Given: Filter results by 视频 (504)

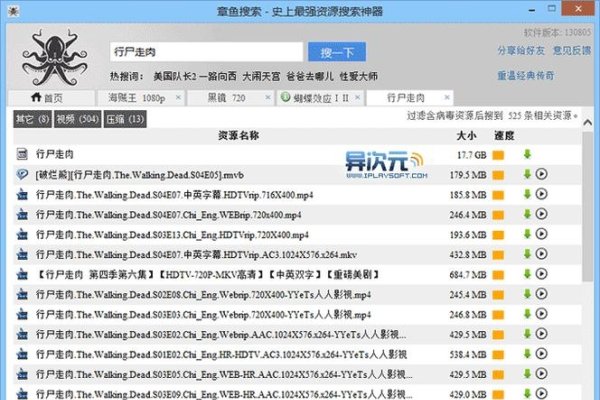Looking at the screenshot, I should pyautogui.click(x=75, y=120).
